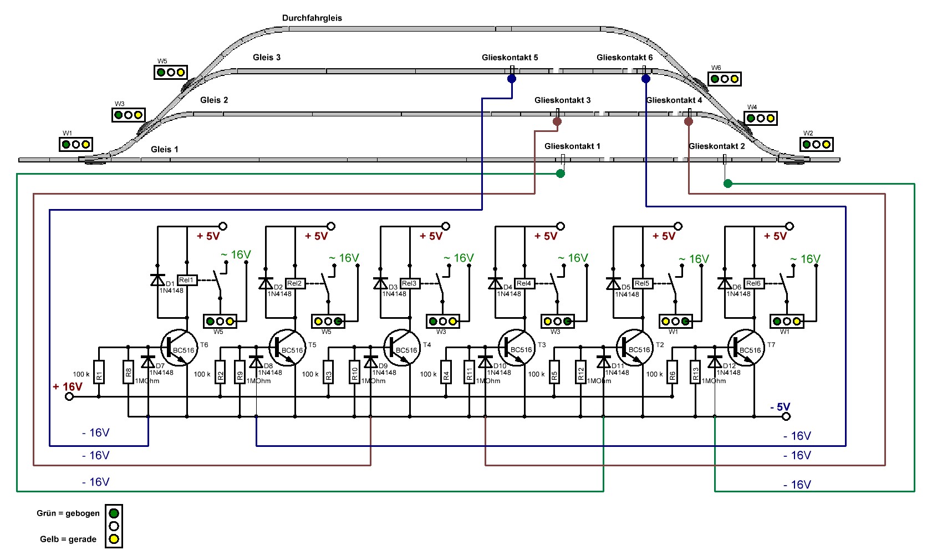Select the W6 signal indicator
The width and height of the screenshot is (927, 560).
coord(725,79)
